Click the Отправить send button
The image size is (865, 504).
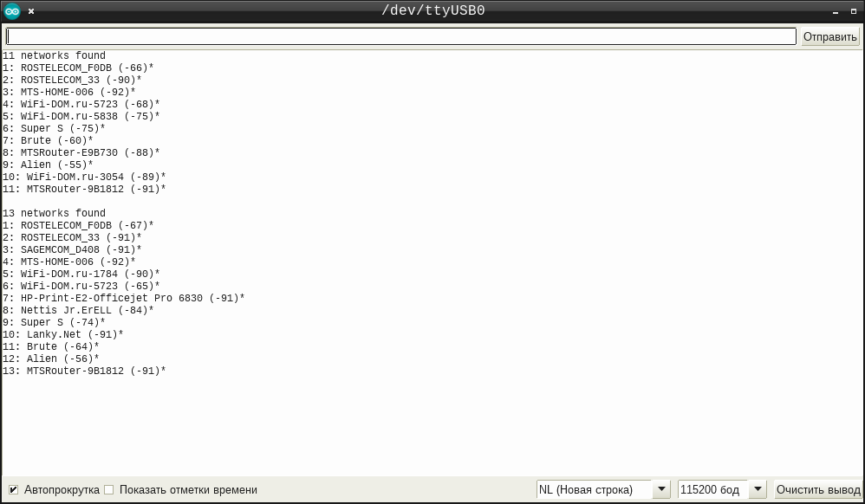tap(829, 36)
